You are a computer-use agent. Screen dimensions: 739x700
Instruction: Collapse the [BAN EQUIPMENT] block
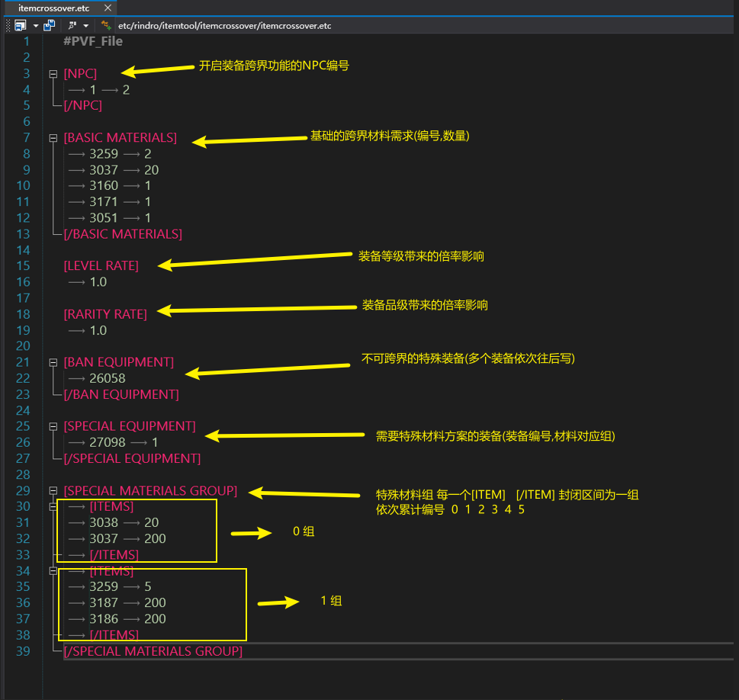pyautogui.click(x=53, y=362)
